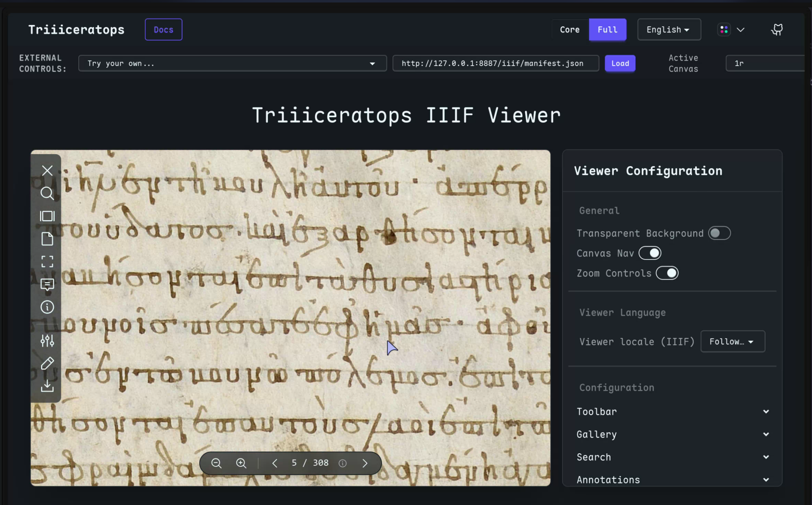
Task: Expand the Annotations configuration section
Action: click(x=672, y=480)
